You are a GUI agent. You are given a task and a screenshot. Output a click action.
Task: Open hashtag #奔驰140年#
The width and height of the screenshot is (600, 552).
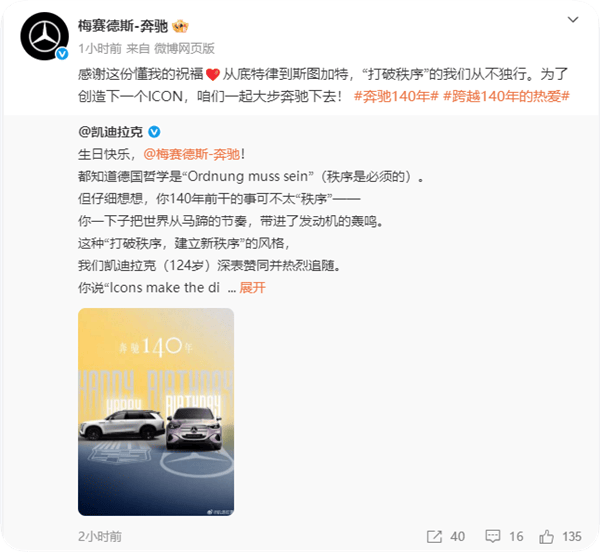pos(396,96)
